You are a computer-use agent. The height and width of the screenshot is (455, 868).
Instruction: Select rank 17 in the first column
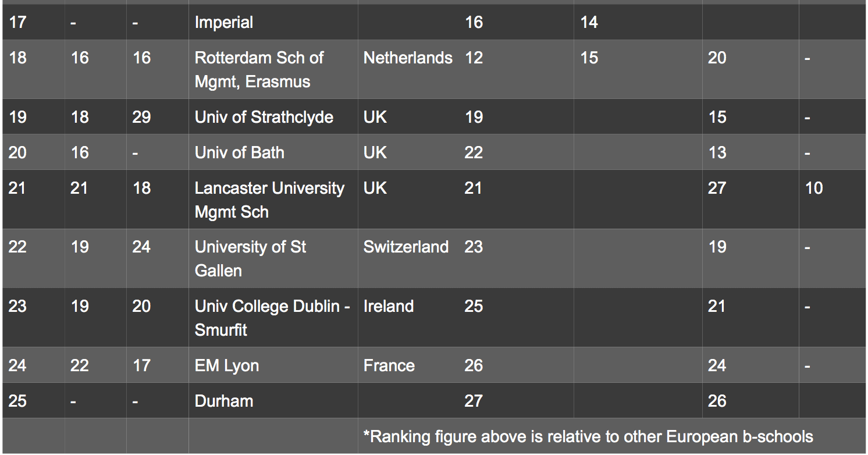(x=17, y=23)
